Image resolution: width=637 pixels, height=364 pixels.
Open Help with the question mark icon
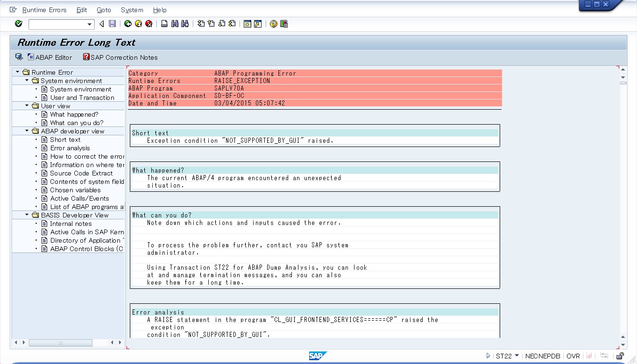click(274, 24)
